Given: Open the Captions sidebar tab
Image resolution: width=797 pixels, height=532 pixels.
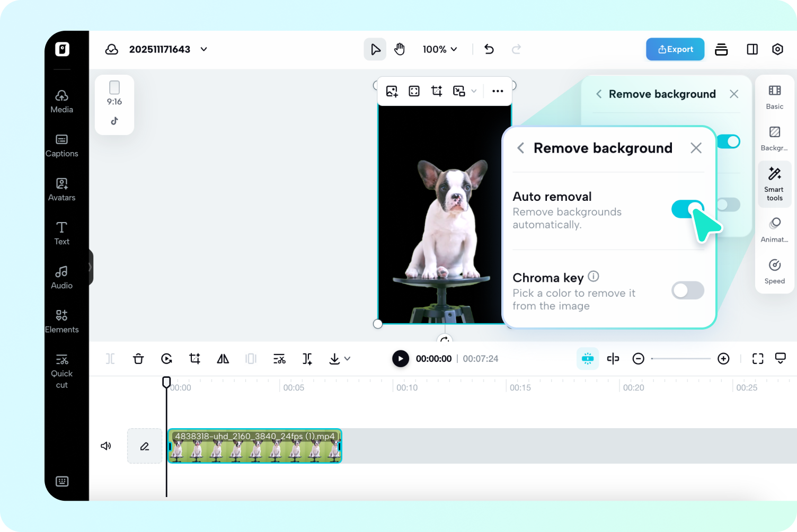Looking at the screenshot, I should tap(61, 146).
